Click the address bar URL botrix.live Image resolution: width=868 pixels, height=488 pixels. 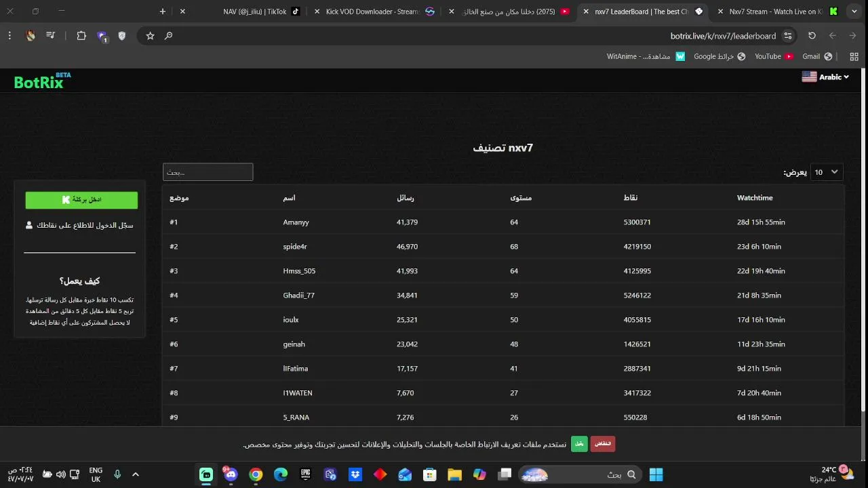[723, 36]
